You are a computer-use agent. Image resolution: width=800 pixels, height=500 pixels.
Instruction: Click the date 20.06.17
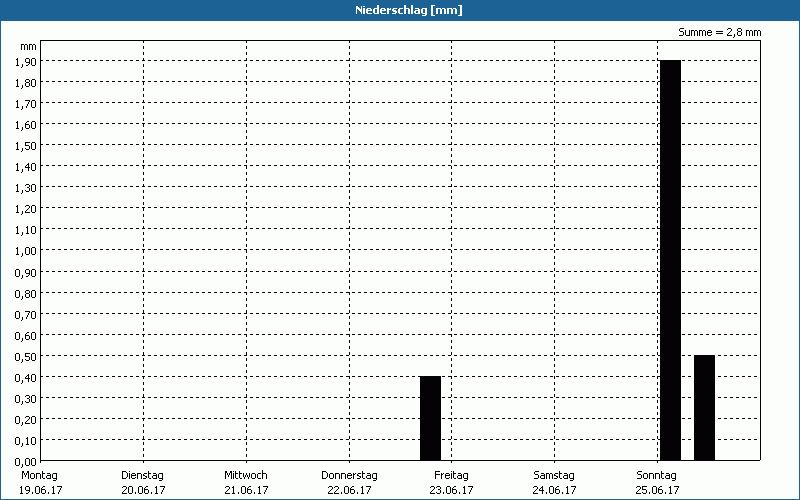click(143, 490)
